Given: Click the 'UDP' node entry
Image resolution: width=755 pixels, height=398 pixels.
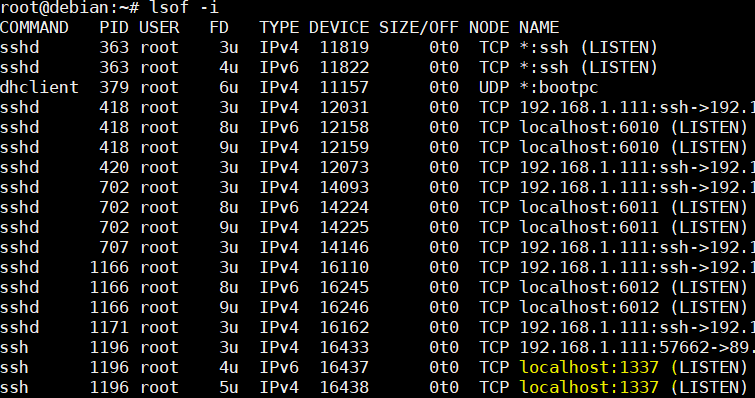Looking at the screenshot, I should click(494, 87).
